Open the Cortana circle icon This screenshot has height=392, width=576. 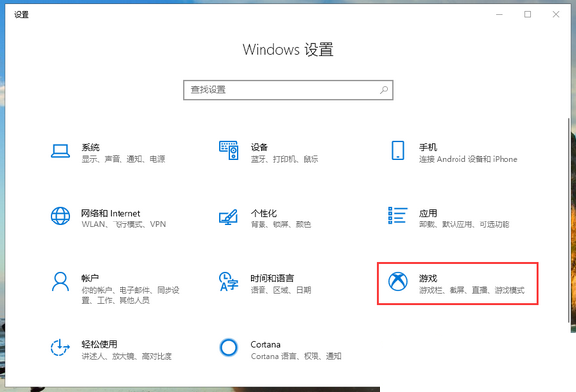pos(228,347)
